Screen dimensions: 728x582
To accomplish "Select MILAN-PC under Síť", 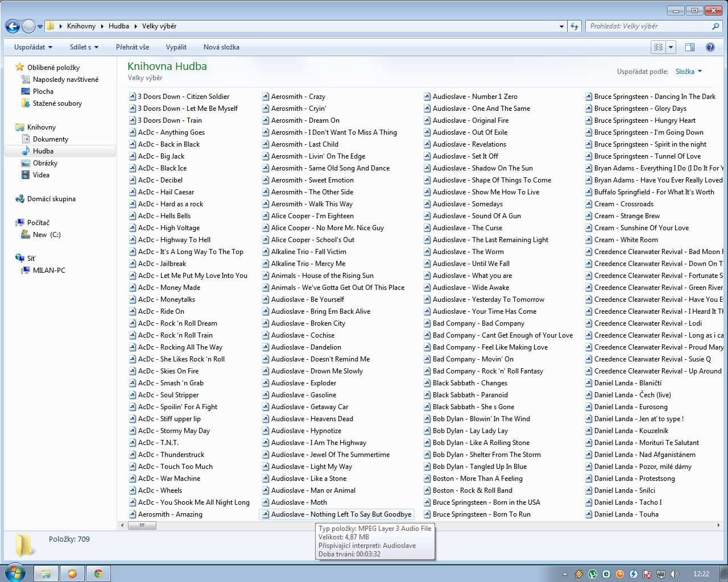I will click(49, 271).
